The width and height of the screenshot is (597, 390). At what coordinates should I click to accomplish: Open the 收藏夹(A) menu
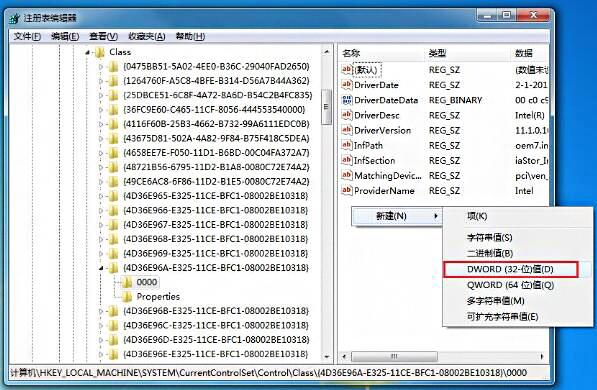tap(147, 37)
